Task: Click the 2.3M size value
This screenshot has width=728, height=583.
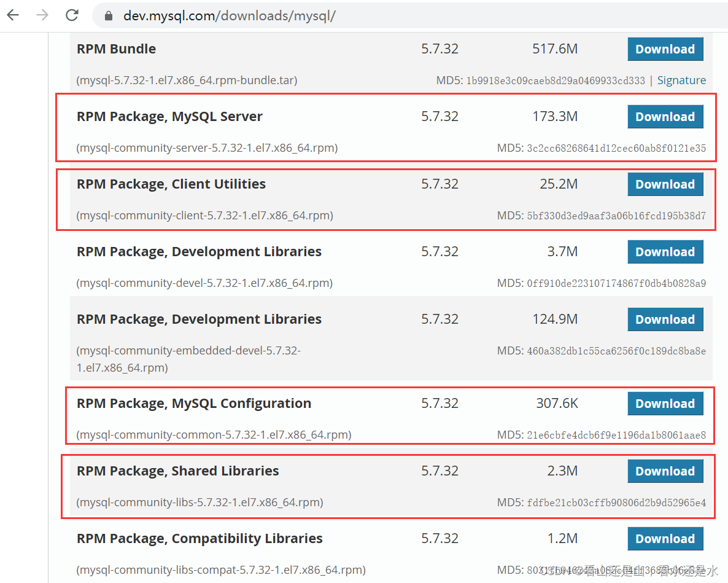Action: (x=562, y=471)
